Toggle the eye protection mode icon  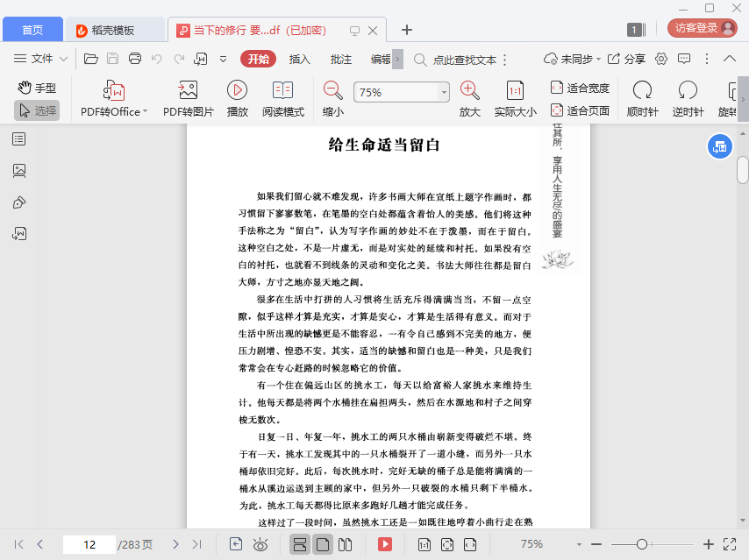[x=260, y=544]
